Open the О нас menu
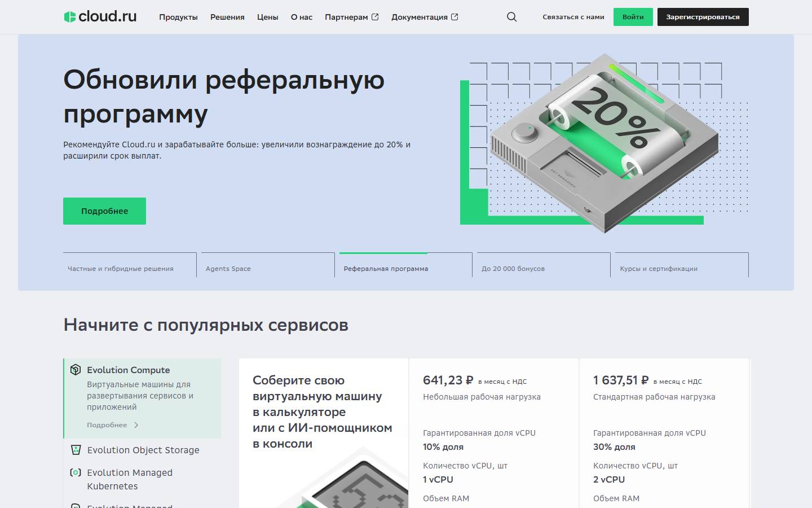This screenshot has height=508, width=812. point(302,17)
